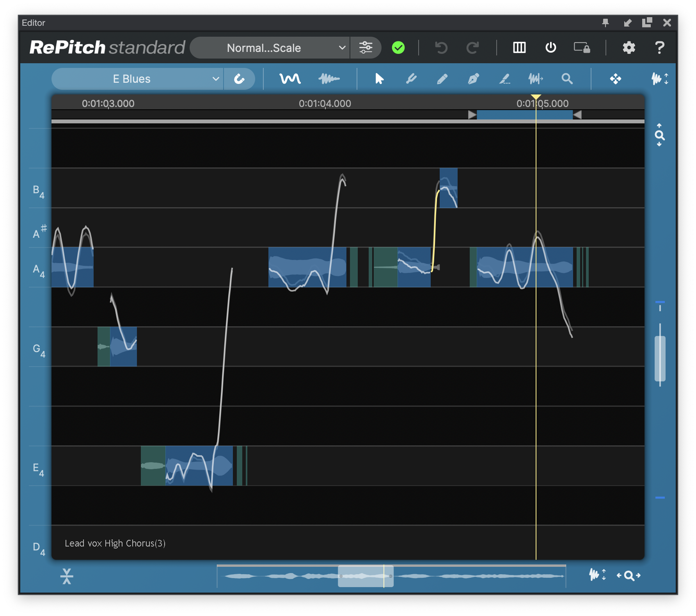Click the pitch curve display icon

coord(290,79)
